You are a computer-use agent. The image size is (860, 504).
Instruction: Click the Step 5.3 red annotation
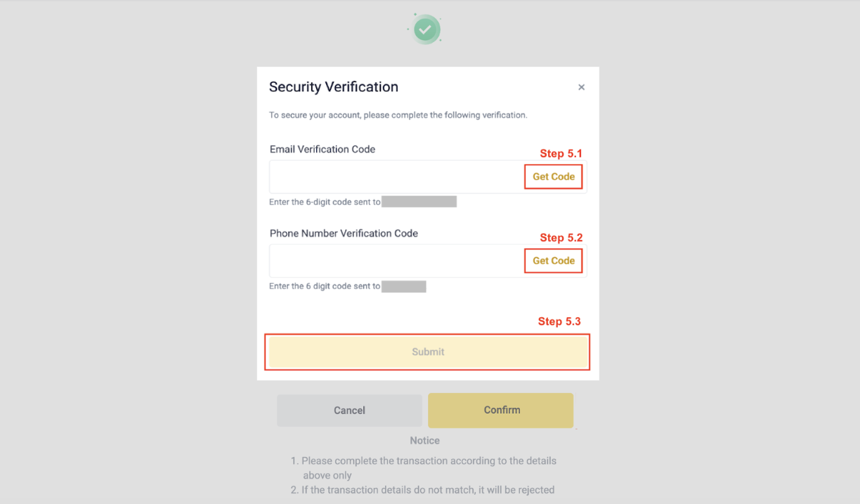[x=559, y=321]
